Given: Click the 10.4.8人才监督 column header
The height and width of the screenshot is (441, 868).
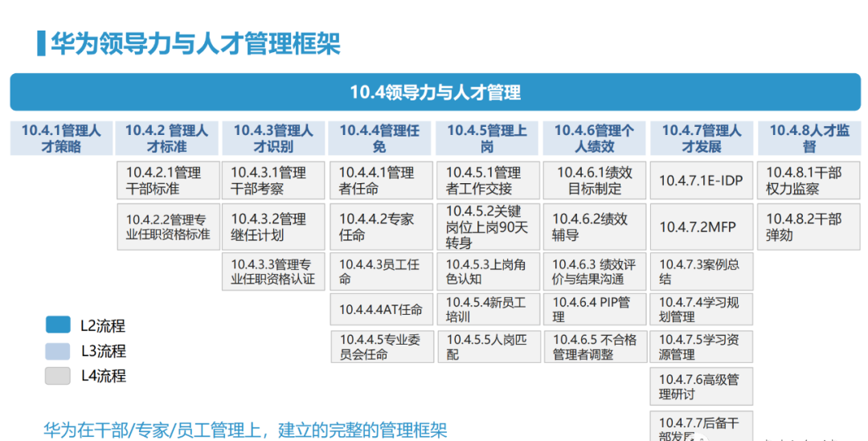Looking at the screenshot, I should [x=809, y=138].
